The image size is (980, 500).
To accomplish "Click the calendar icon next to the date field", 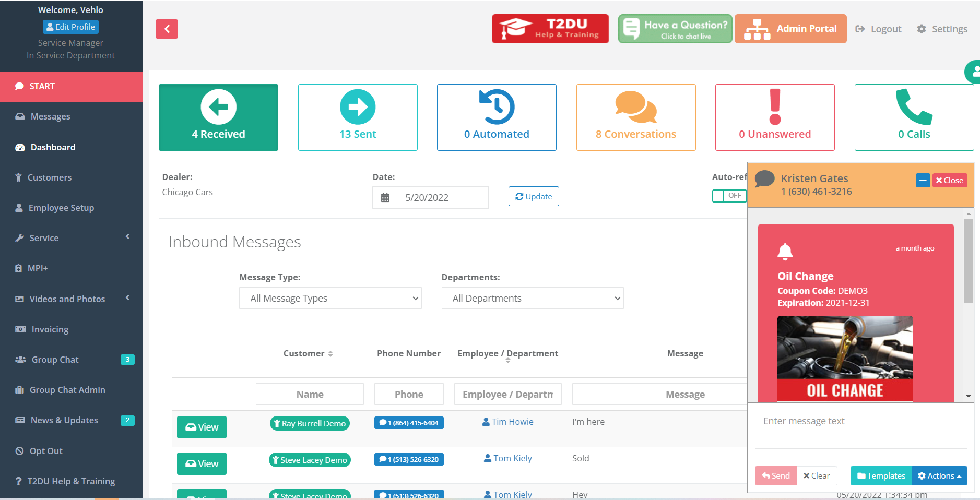I will coord(385,197).
